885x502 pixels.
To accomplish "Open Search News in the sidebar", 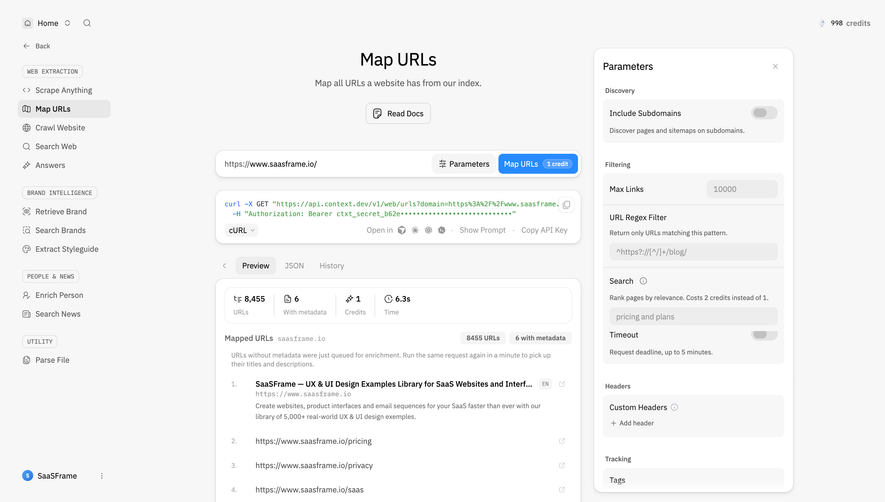I will [64, 314].
